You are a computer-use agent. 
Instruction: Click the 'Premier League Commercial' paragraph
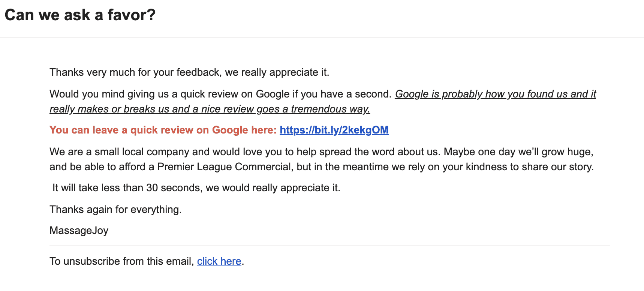[322, 159]
